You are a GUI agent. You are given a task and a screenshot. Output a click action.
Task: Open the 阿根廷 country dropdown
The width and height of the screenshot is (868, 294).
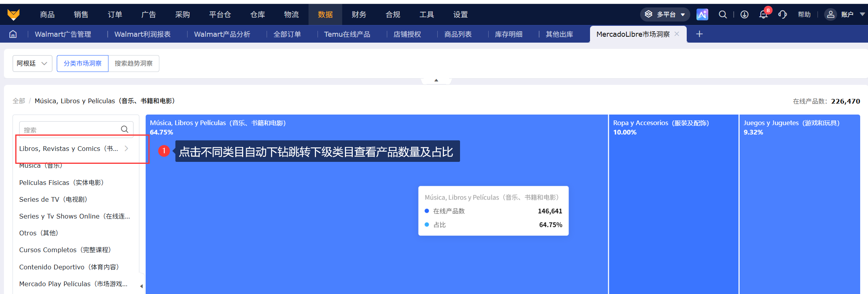32,63
